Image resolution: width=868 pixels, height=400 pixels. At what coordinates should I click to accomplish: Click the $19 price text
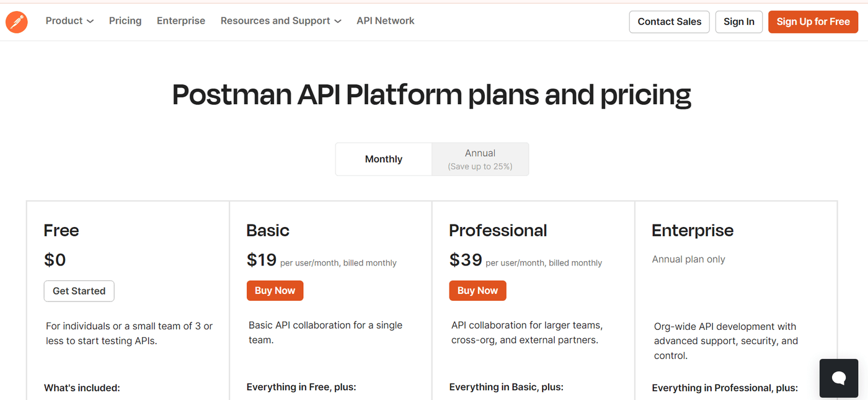point(262,260)
